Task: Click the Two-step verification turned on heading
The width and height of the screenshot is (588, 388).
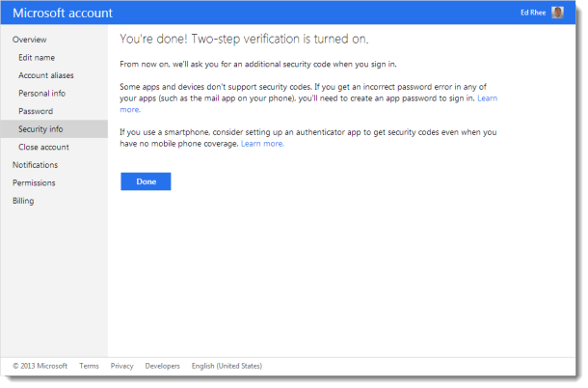Action: (x=244, y=39)
